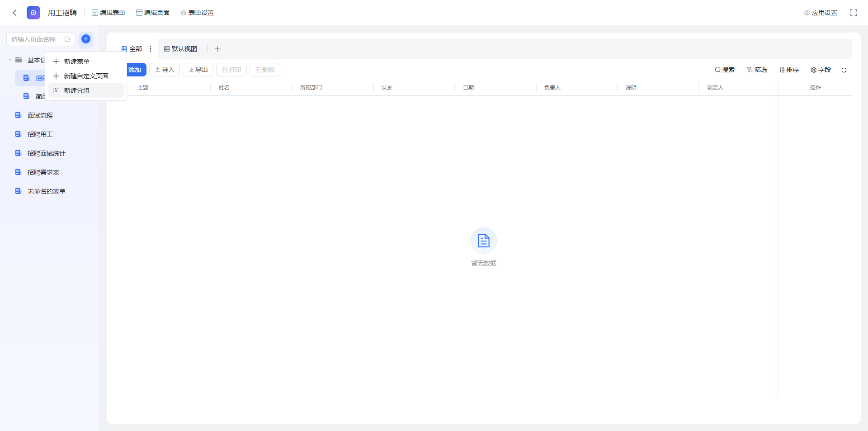Click the 删除 delete button
The width and height of the screenshot is (868, 431).
(x=265, y=70)
